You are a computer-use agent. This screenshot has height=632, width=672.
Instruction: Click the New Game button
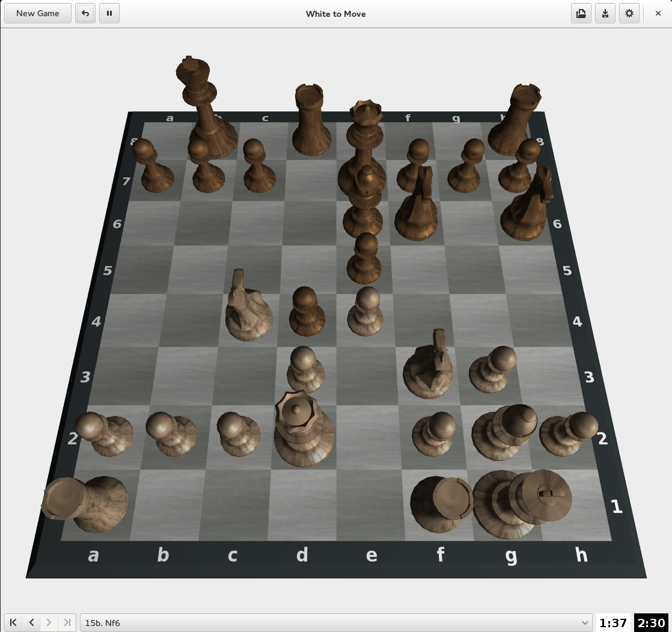[x=37, y=13]
